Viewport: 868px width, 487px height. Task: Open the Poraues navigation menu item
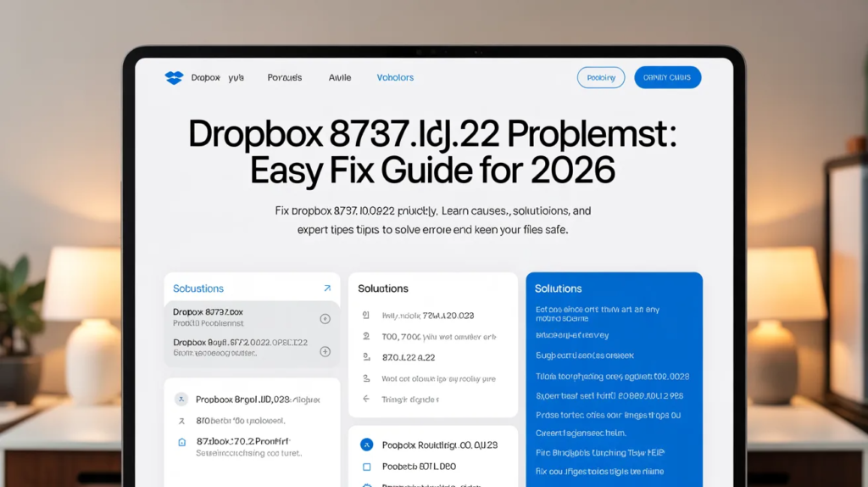click(284, 78)
